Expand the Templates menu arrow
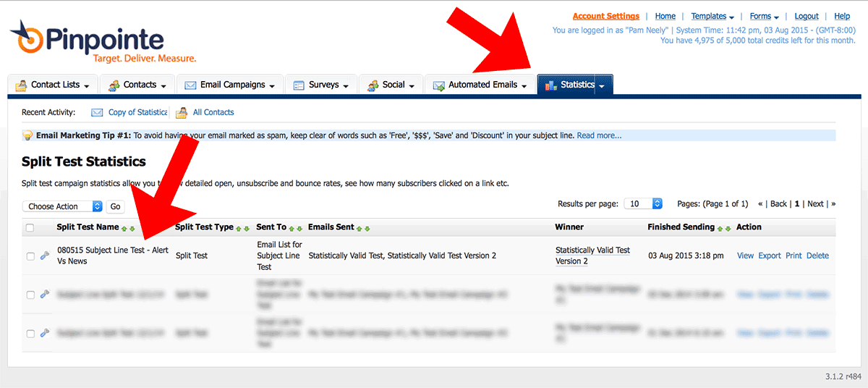Viewport: 868px width, 388px height. [x=731, y=17]
